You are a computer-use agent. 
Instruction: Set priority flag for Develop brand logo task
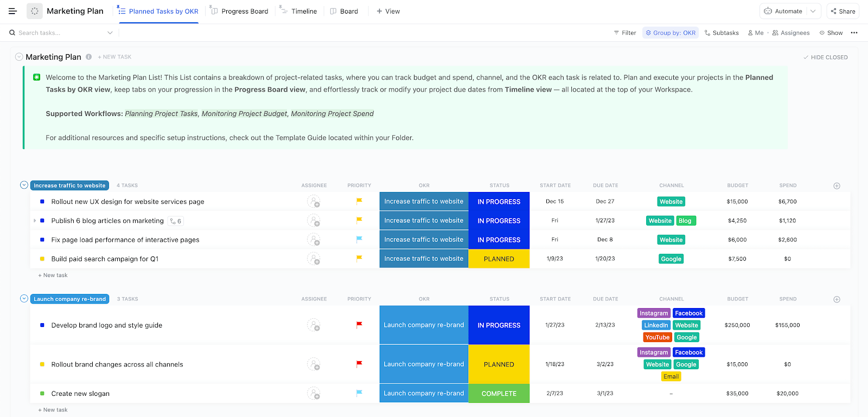tap(359, 325)
